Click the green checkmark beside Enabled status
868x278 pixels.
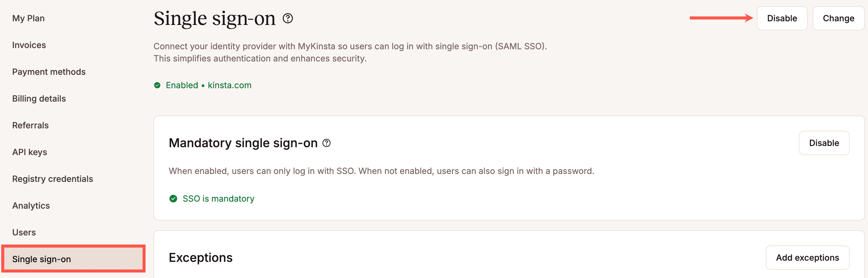[157, 85]
